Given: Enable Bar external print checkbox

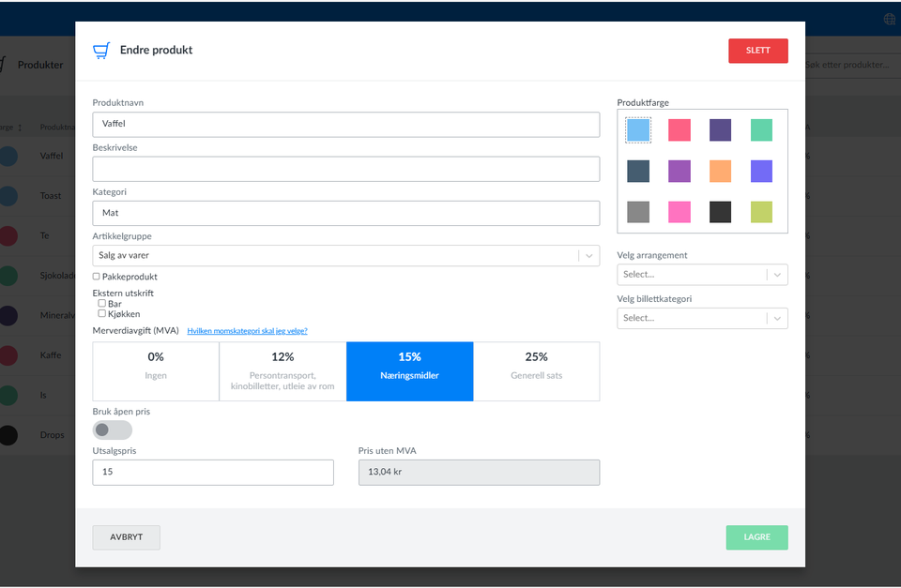Looking at the screenshot, I should (101, 303).
